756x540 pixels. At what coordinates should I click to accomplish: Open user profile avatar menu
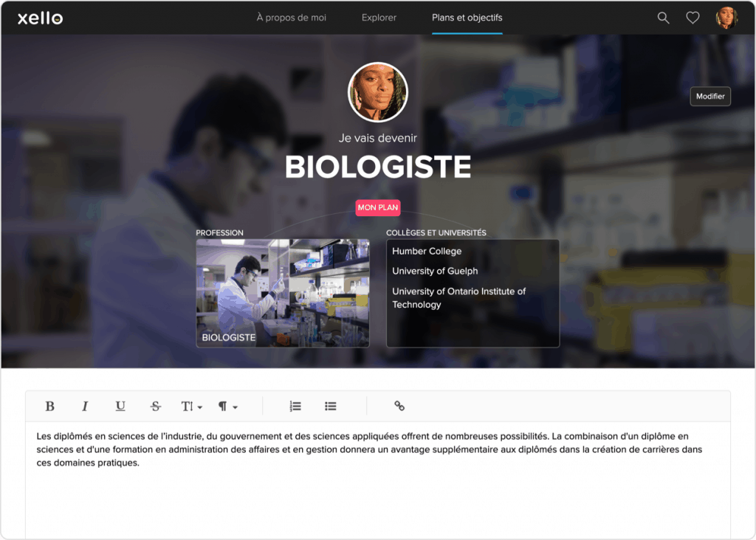click(726, 18)
